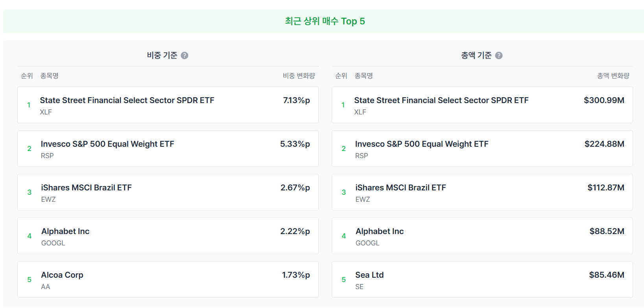Click the 비중 기준 section title
Screen dimensions: 644x308
click(x=162, y=55)
